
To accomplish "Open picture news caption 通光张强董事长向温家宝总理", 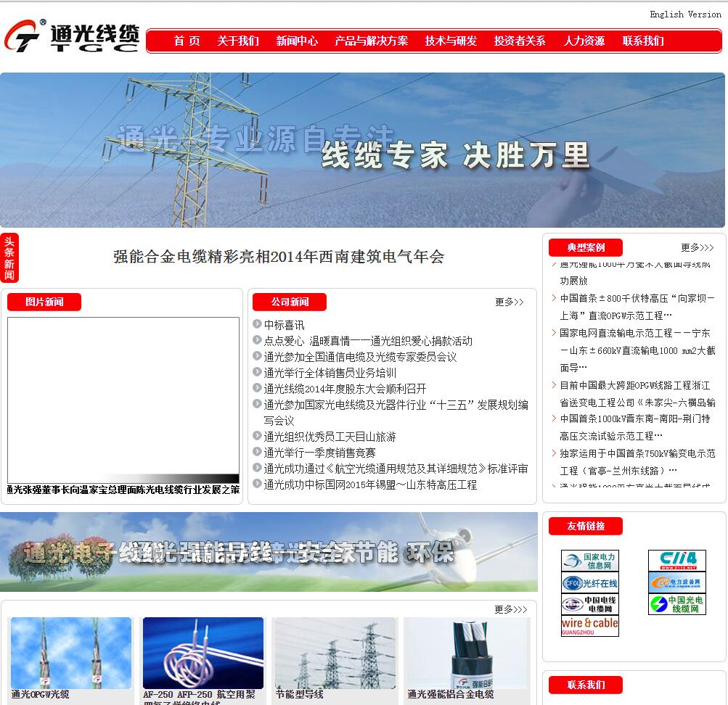I will (x=123, y=490).
